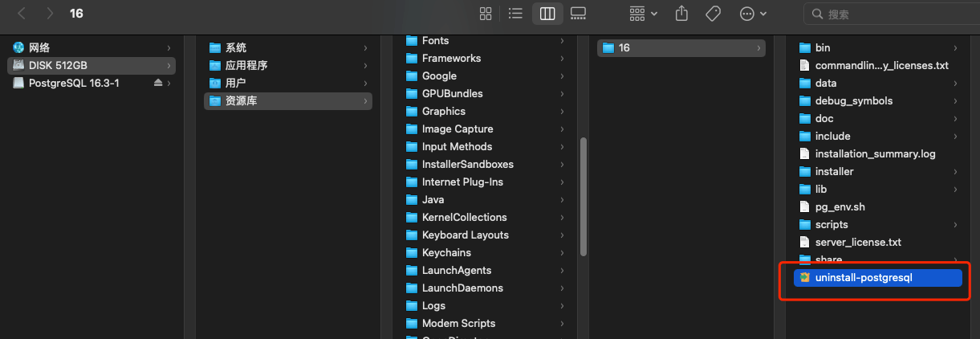Open the Fonts folder
The image size is (980, 339).
coord(485,41)
